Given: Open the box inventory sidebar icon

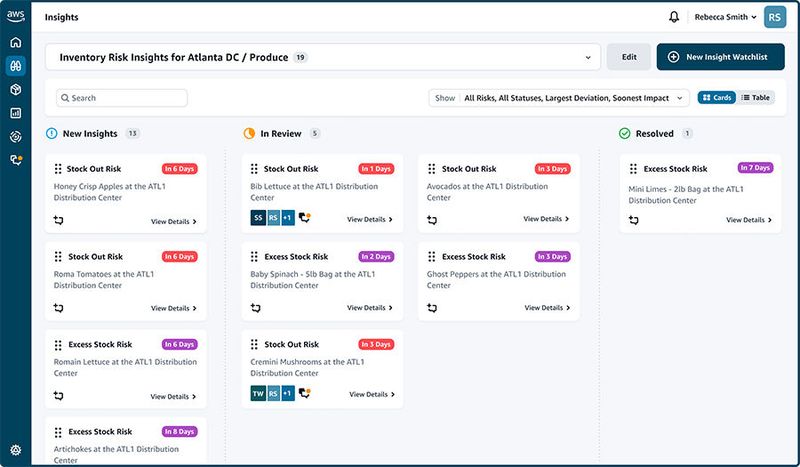Looking at the screenshot, I should [x=15, y=90].
